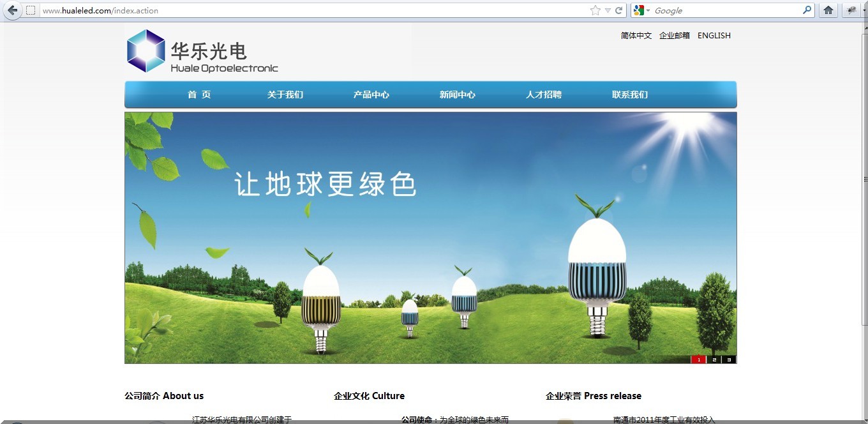
Task: Open the browser home page
Action: tap(828, 10)
